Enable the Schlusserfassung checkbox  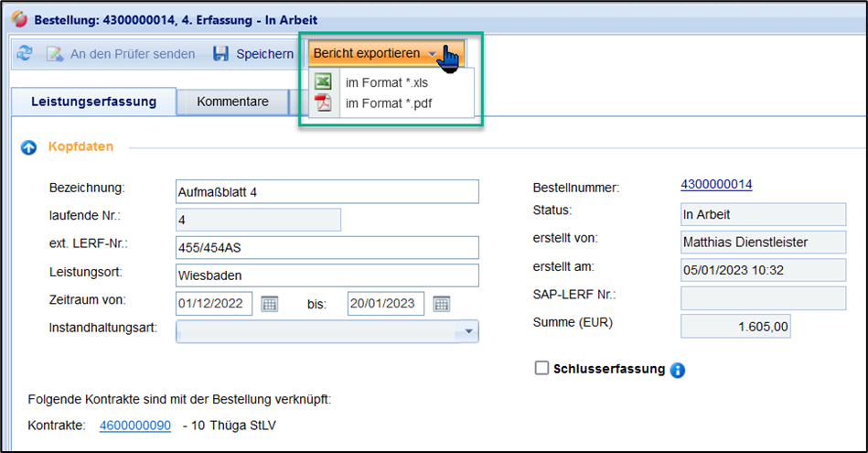[x=541, y=368]
